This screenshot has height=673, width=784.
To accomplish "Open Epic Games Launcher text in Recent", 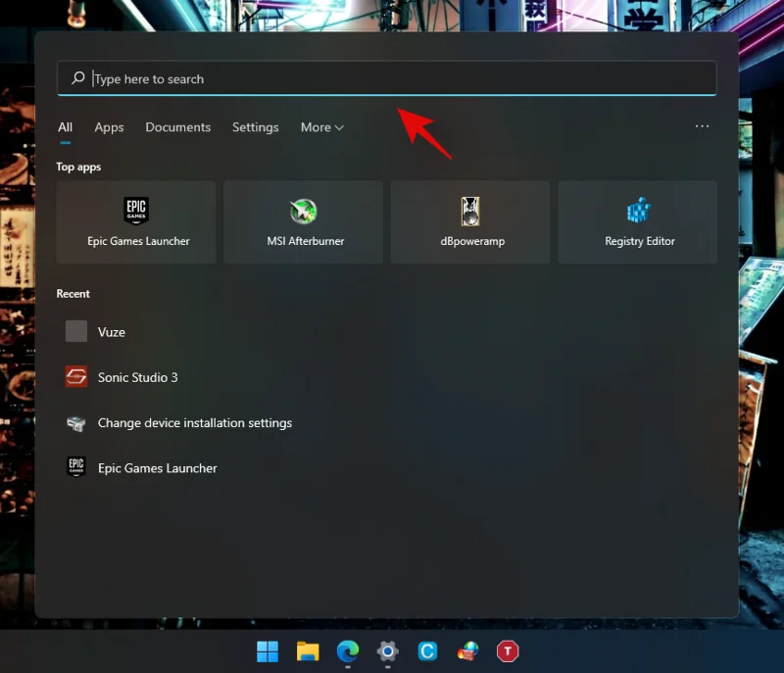I will coord(158,468).
